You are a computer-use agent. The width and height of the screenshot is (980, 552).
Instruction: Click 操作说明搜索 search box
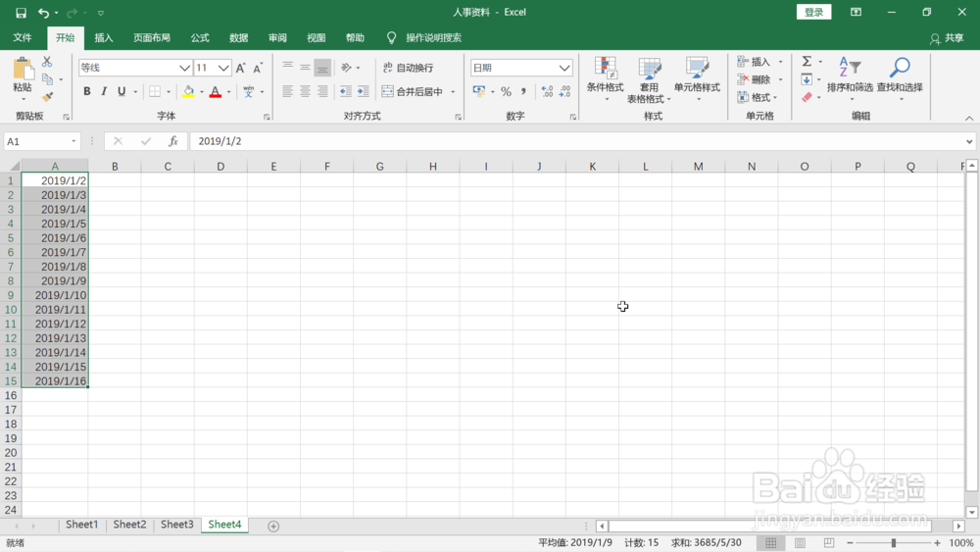click(433, 38)
